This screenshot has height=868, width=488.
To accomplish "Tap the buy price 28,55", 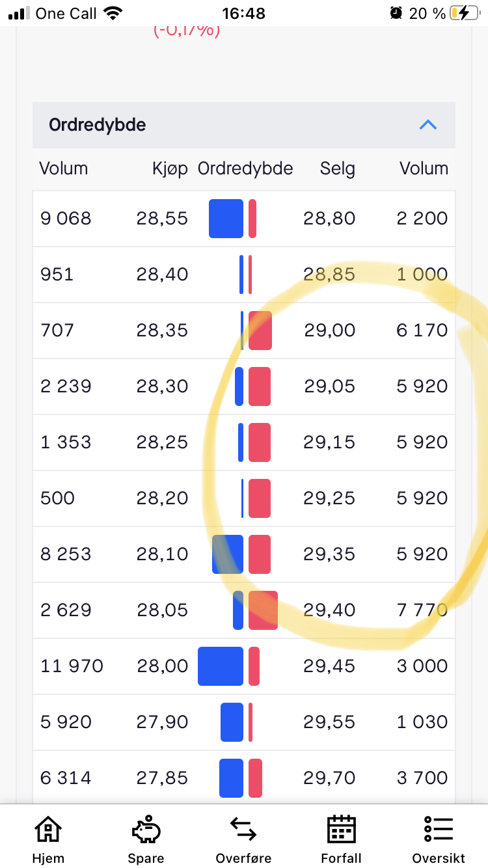I will tap(162, 219).
